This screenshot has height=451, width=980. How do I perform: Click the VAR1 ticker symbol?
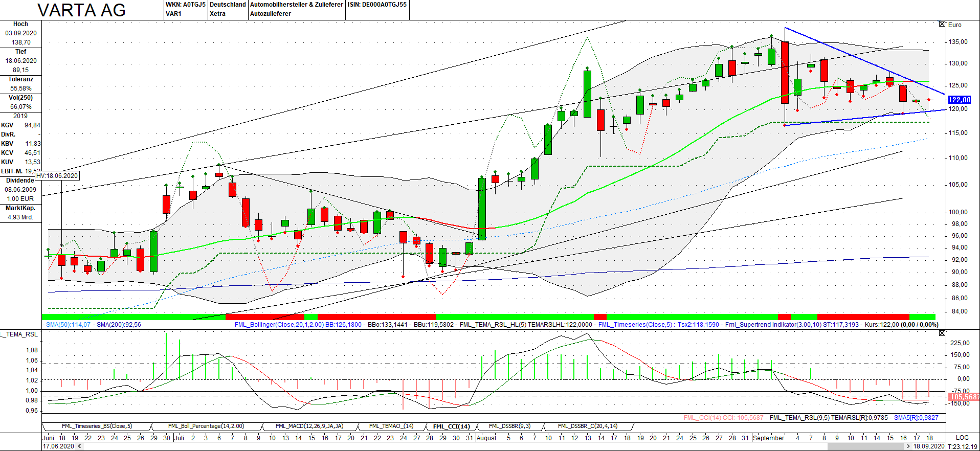[x=173, y=14]
